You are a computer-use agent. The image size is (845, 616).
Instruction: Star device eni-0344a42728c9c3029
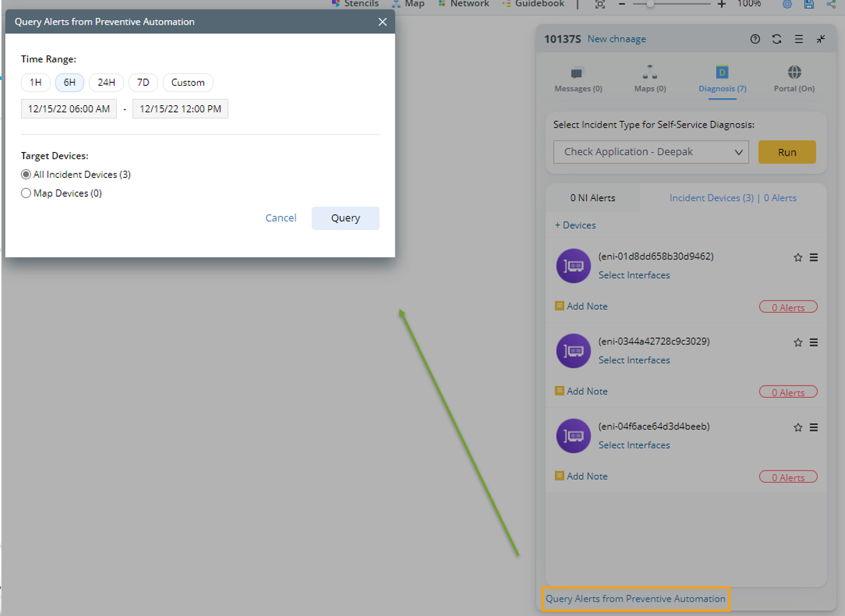pyautogui.click(x=798, y=343)
